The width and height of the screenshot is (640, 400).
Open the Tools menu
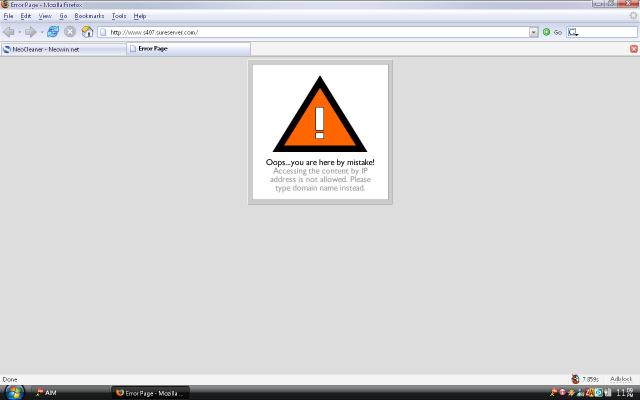click(119, 16)
